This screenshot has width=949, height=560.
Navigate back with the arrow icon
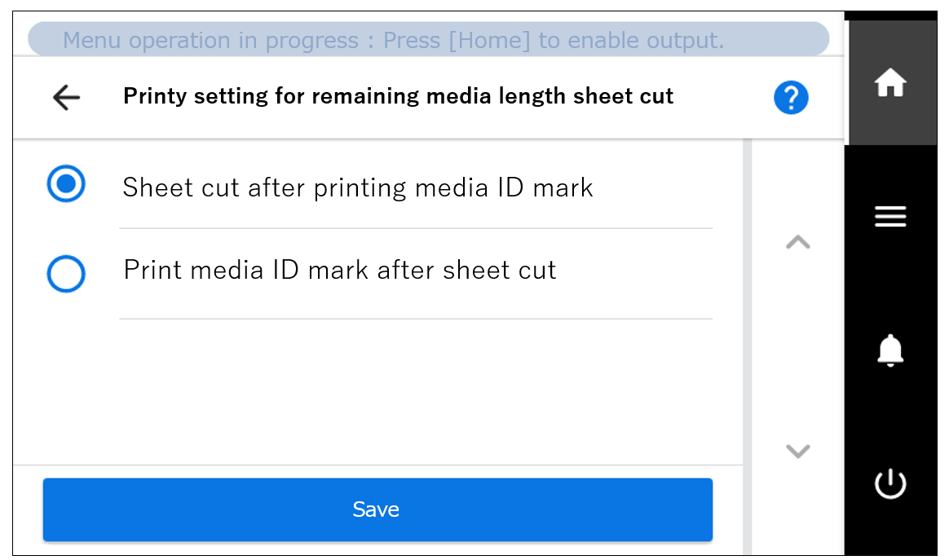(x=65, y=97)
